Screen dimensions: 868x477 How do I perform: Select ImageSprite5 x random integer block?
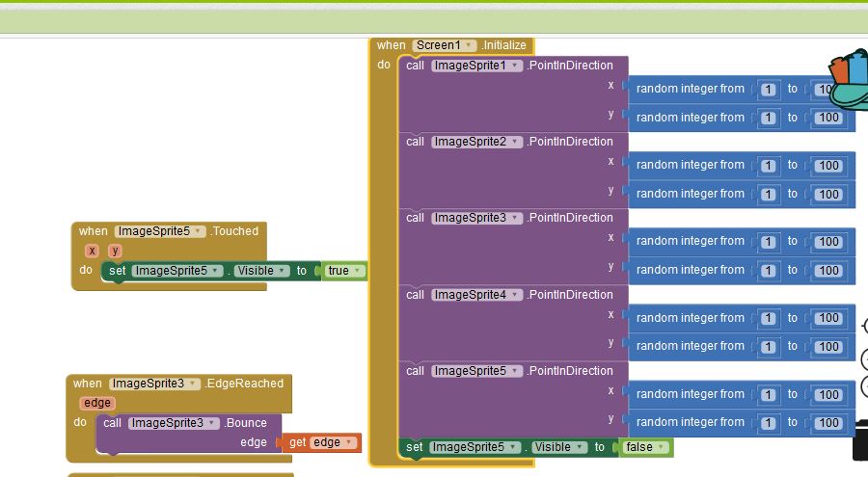point(690,394)
